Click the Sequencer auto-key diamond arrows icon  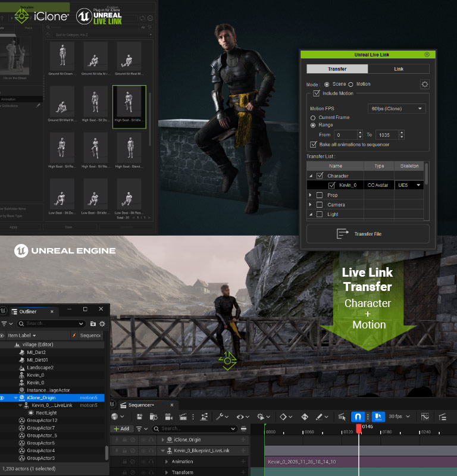pos(305,417)
